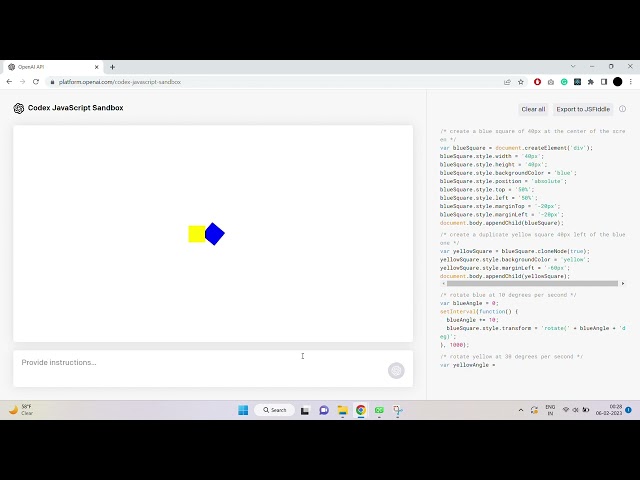Click the taskbar Search box
The height and width of the screenshot is (480, 640).
[x=275, y=410]
